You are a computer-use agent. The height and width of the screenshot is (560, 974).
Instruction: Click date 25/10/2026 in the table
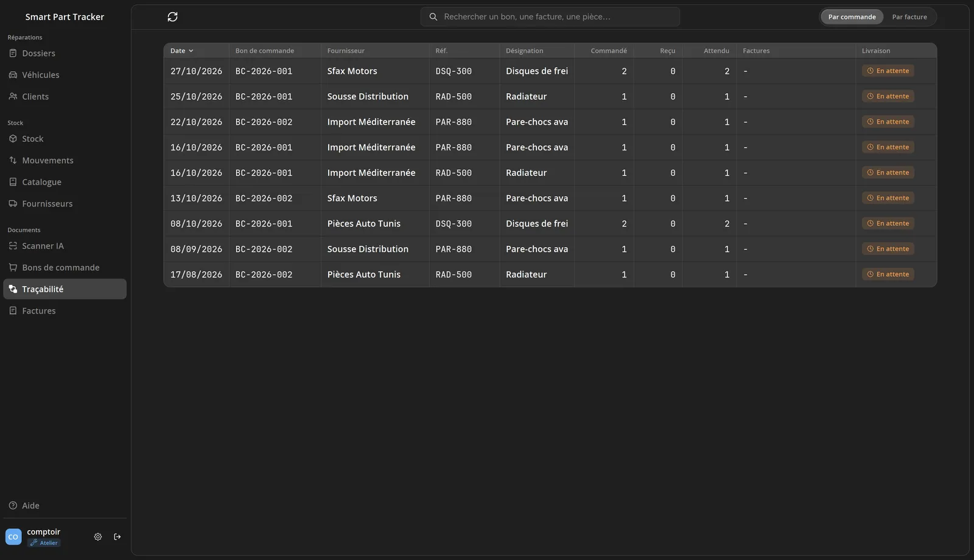(x=196, y=97)
